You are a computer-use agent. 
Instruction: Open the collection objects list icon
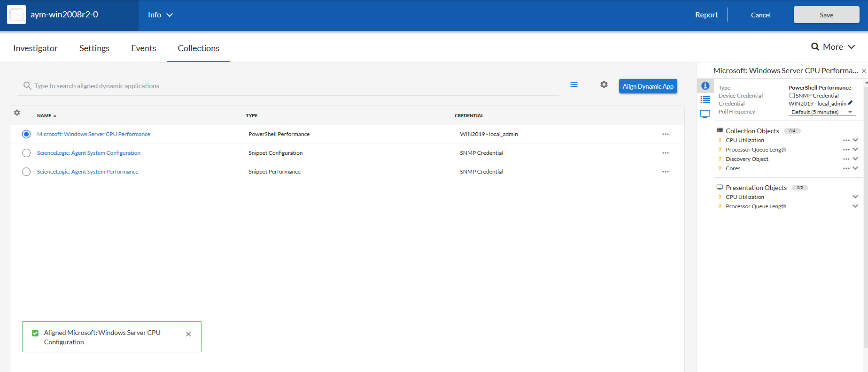tap(705, 99)
